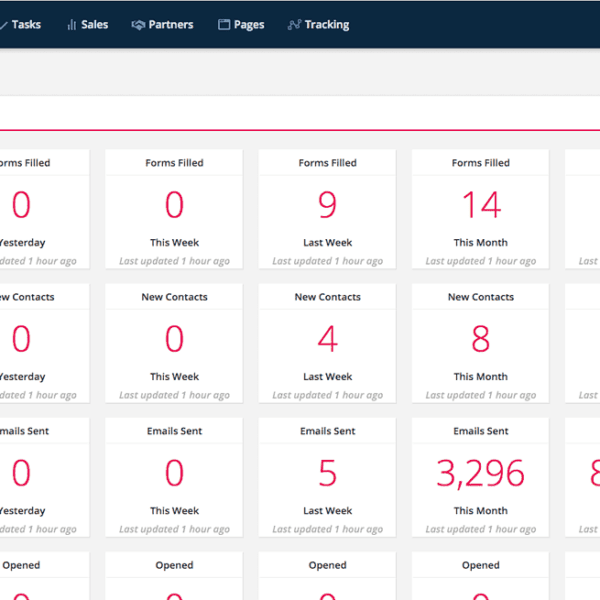Click Last updated text in Emails Sent This Month
The width and height of the screenshot is (600, 600).
tap(481, 529)
